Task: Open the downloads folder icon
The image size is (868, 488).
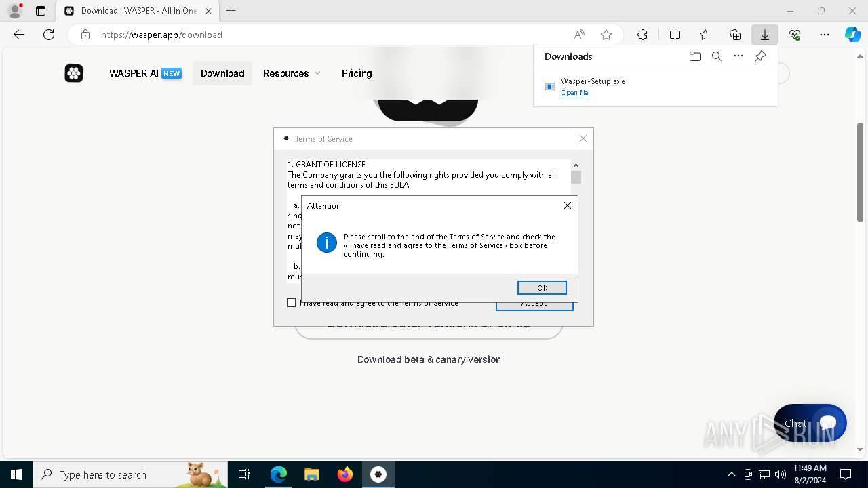Action: (695, 56)
